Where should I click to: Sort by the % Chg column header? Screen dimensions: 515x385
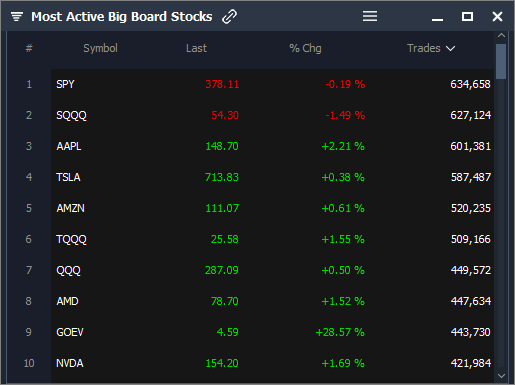click(x=305, y=48)
